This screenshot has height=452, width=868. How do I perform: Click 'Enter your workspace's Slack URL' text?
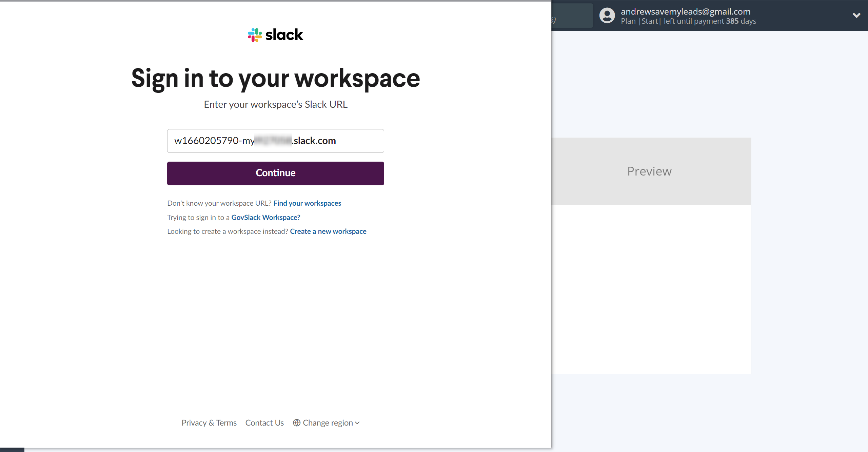(276, 104)
